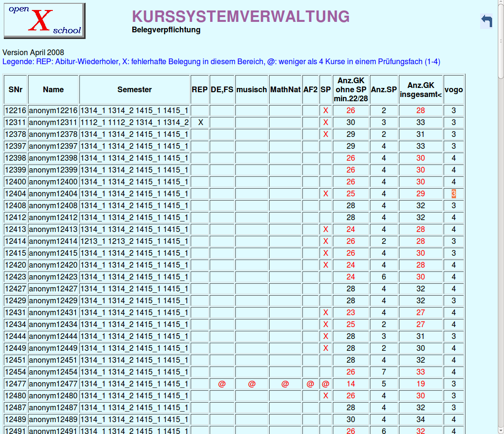
Task: Click the red 14 in row 12477
Action: pyautogui.click(x=351, y=384)
